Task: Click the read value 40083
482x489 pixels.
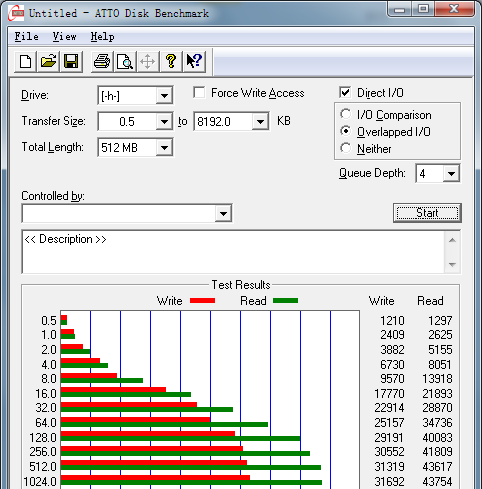Action: [x=437, y=438]
